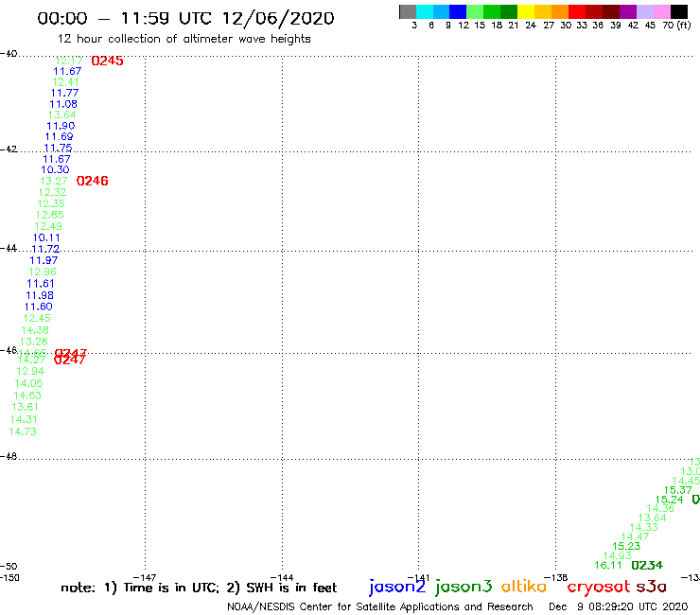Image resolution: width=700 pixels, height=615 pixels.
Task: Select the jason3 satellite legend label
Action: [x=464, y=587]
